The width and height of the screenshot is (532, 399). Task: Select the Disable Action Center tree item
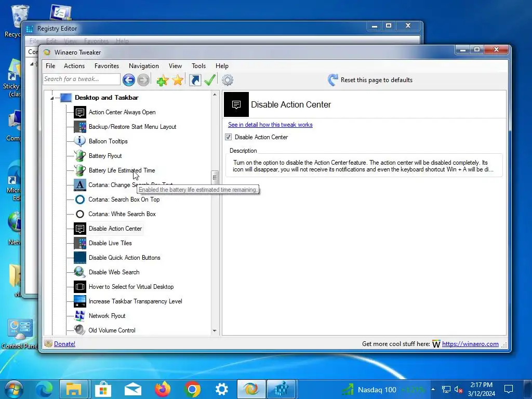point(115,229)
